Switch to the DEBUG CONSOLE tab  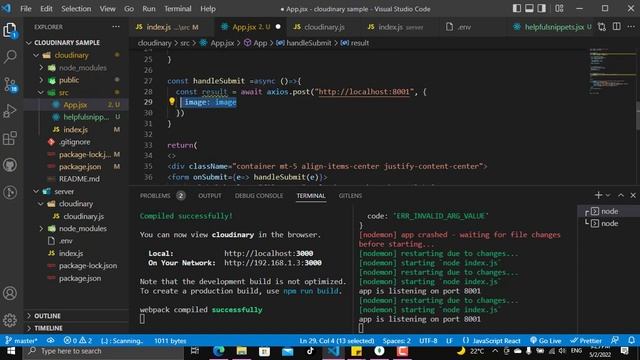click(x=259, y=196)
